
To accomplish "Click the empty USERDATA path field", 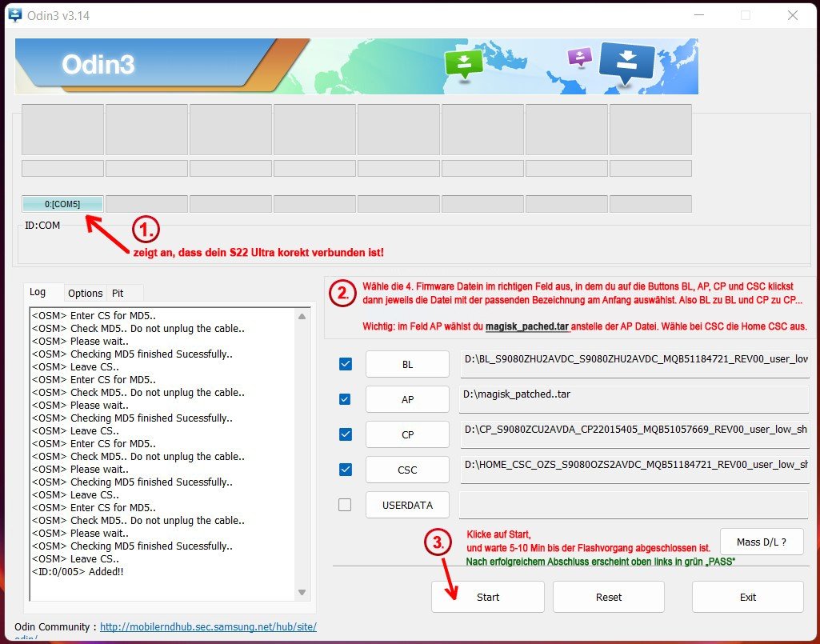I will tap(634, 505).
